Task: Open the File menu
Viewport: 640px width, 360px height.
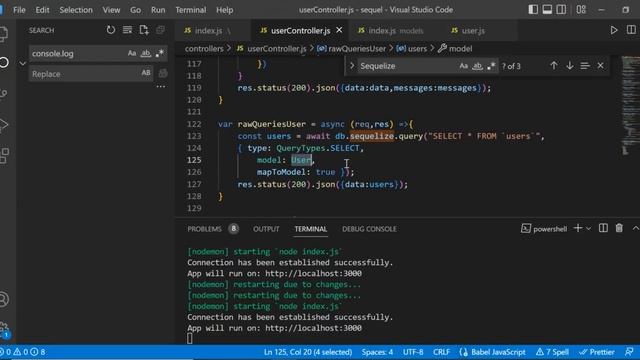Action: (19, 10)
